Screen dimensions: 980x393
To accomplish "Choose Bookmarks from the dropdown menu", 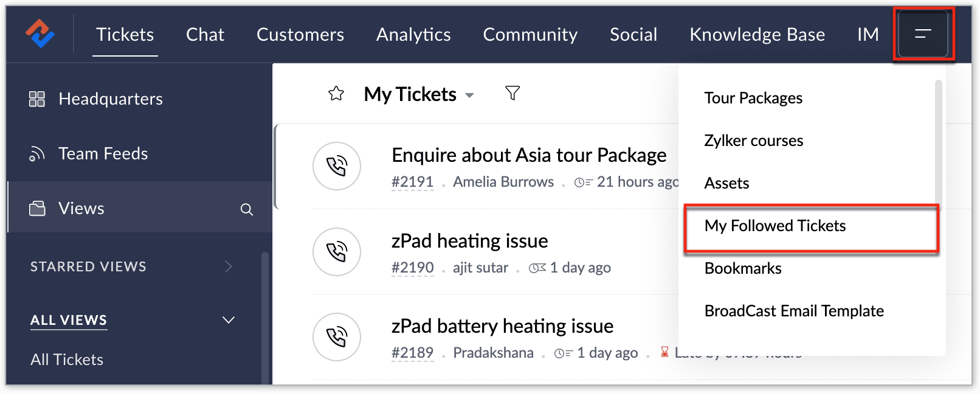I will coord(743,268).
